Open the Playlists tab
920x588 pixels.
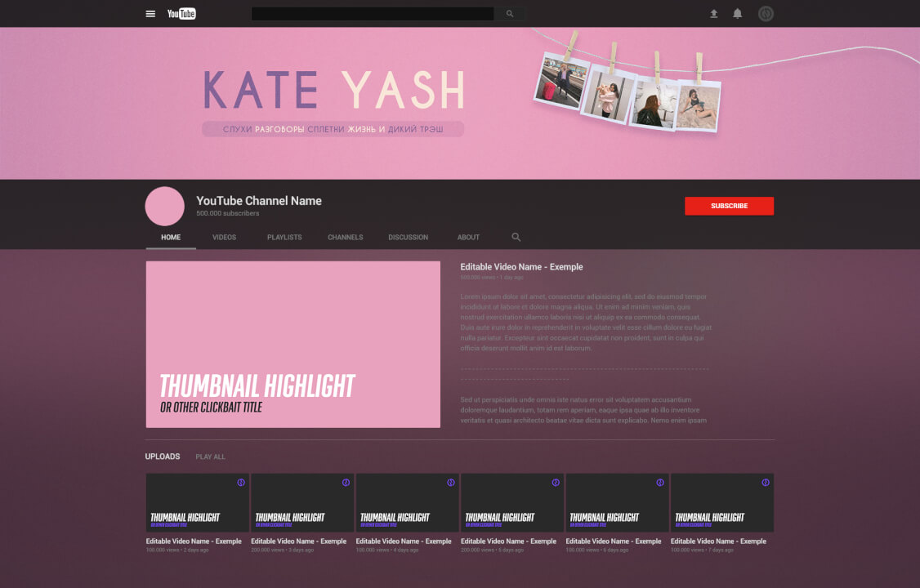pyautogui.click(x=284, y=238)
